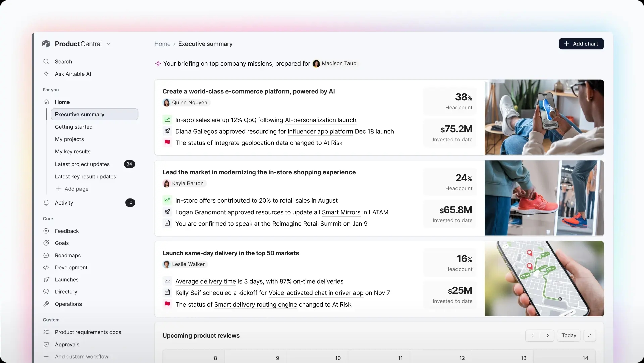This screenshot has height=363, width=644.
Task: Open the Average delivery time link
Action: coord(206,281)
